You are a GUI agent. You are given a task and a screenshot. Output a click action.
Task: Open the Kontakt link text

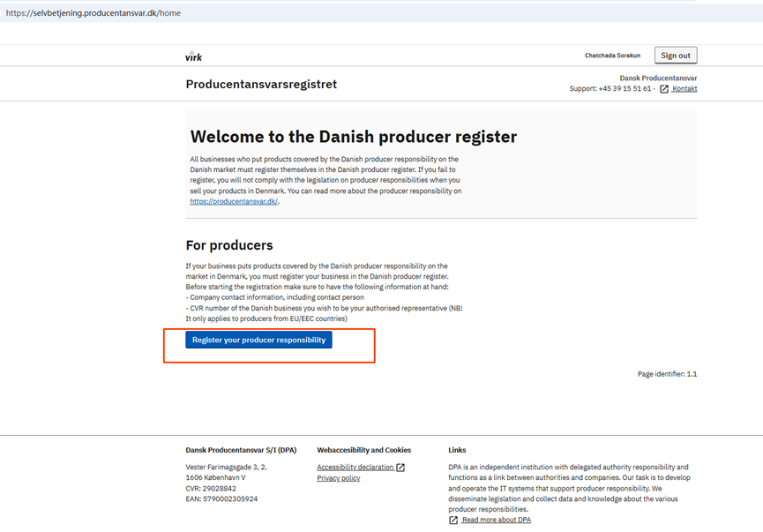pyautogui.click(x=684, y=89)
